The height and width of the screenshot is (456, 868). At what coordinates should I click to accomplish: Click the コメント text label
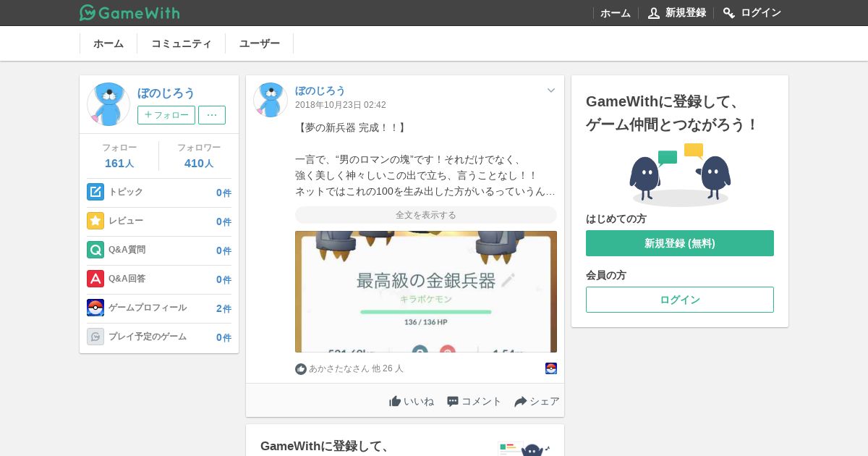coord(482,401)
